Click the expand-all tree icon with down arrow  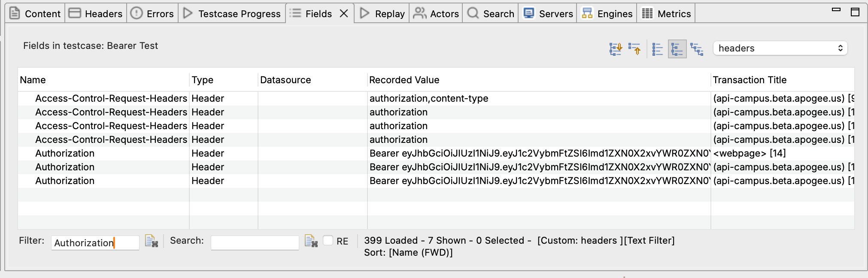tap(616, 49)
